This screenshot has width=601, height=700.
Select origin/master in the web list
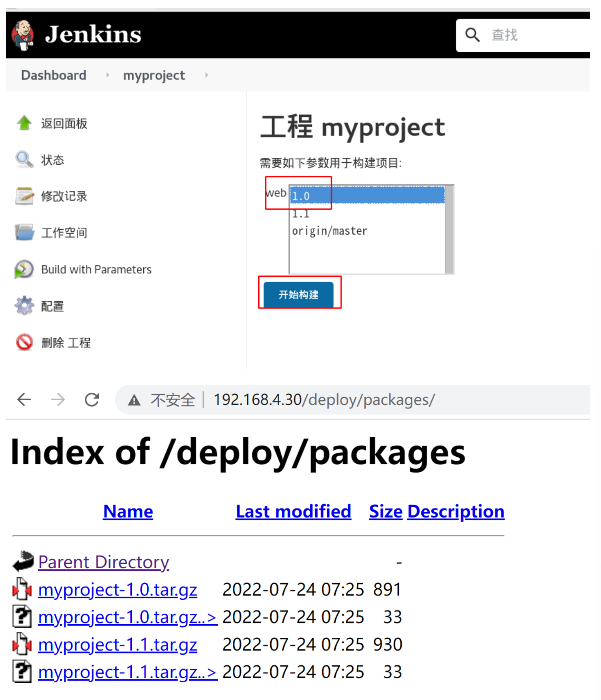tap(367, 231)
